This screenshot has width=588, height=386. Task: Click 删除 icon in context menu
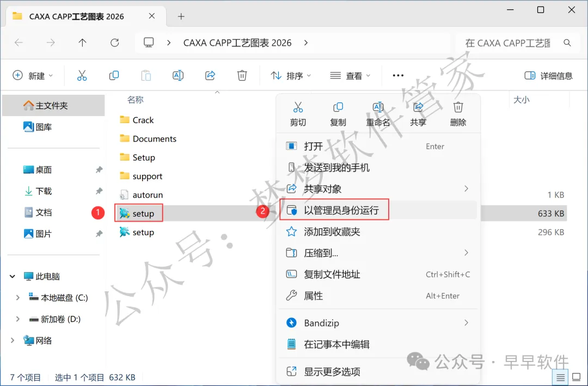[458, 107]
